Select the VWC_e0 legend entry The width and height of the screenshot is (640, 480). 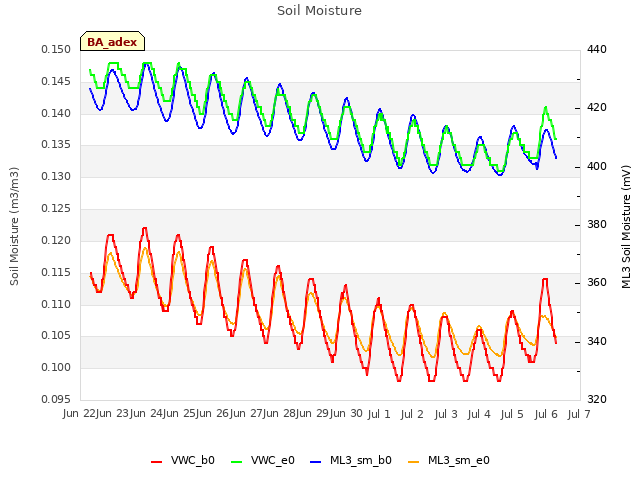click(263, 460)
